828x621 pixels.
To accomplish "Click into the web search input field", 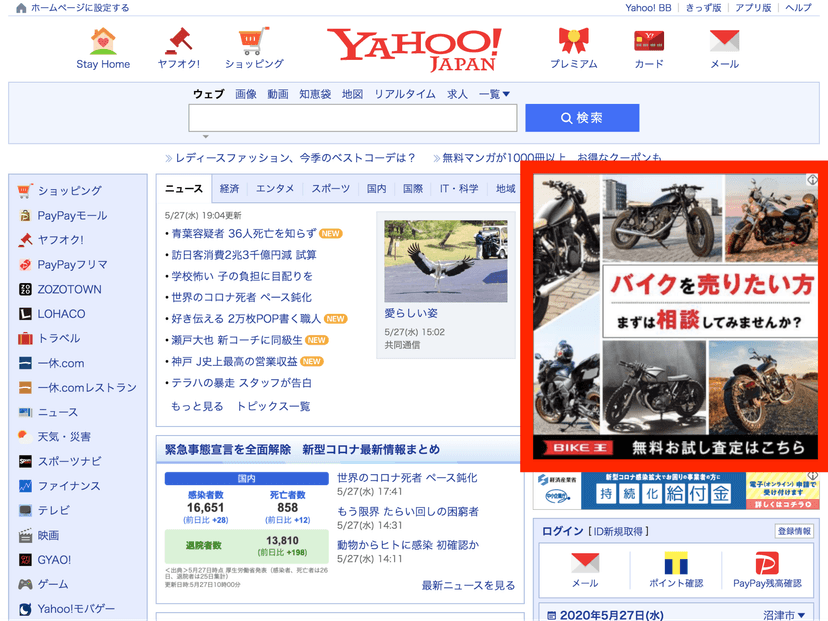I will [353, 118].
